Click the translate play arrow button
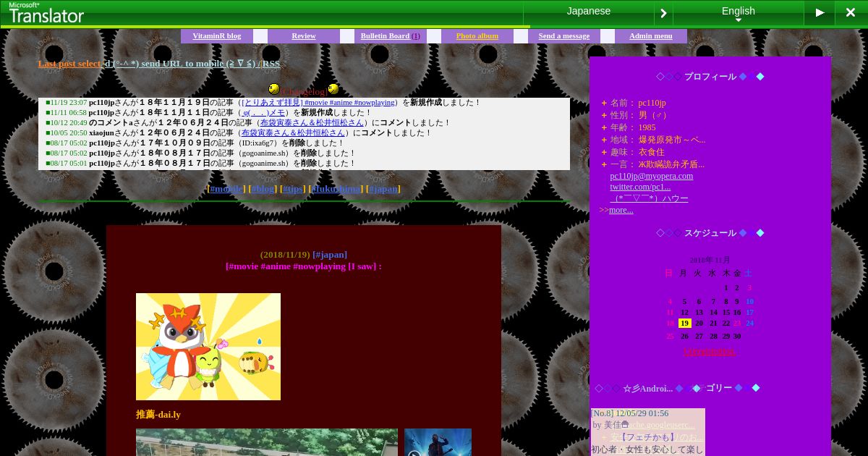 click(x=820, y=12)
